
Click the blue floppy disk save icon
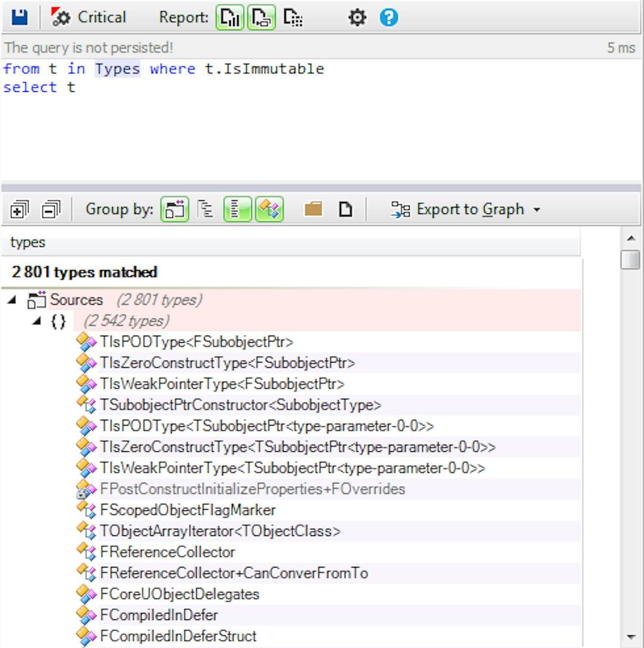[20, 18]
